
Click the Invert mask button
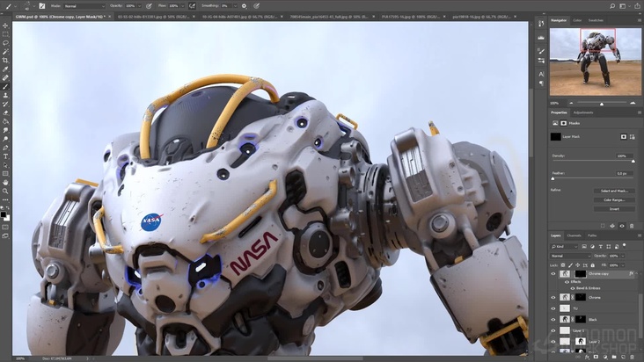pos(613,208)
